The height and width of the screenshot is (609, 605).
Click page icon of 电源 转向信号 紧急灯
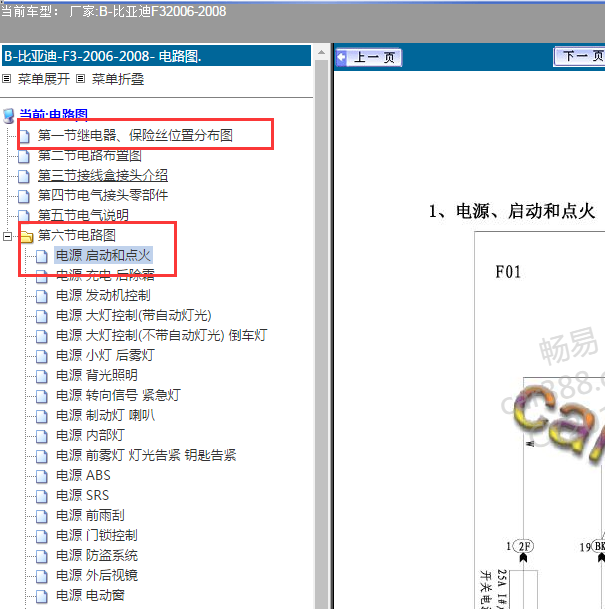42,397
